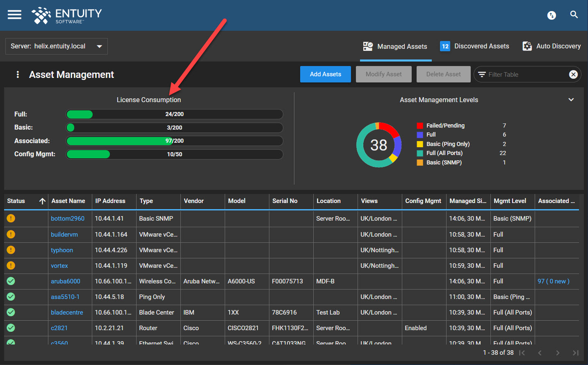Viewport: 588px width, 365px height.
Task: Open the Server helix.entuity.local dropdown
Action: tap(57, 46)
